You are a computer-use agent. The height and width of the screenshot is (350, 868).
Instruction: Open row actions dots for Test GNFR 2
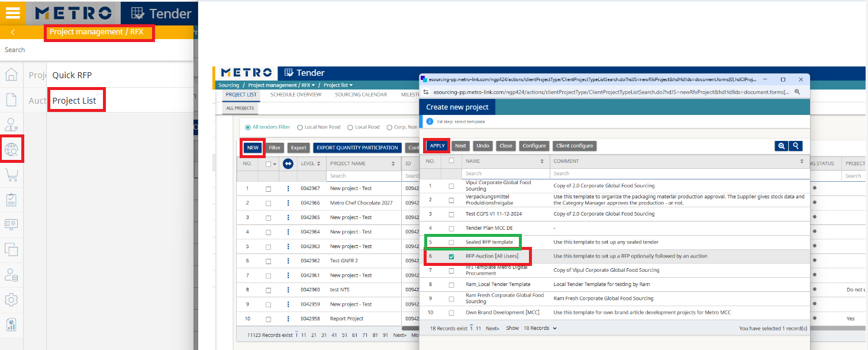[288, 261]
